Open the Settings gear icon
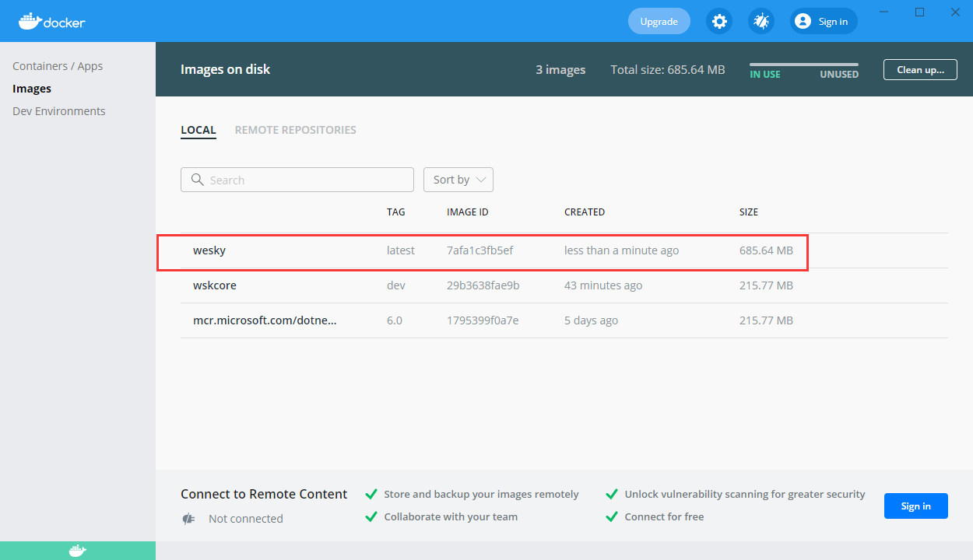Viewport: 973px width, 560px height. tap(719, 21)
